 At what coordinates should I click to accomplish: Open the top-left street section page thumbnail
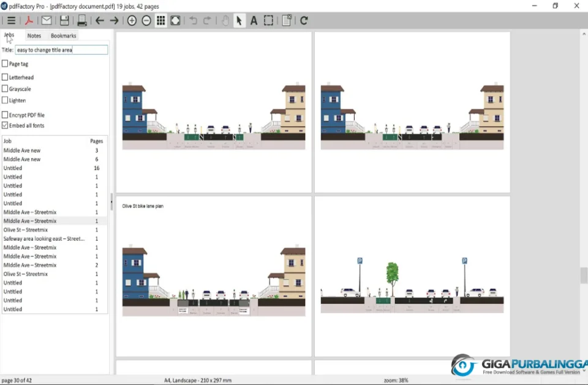click(214, 112)
